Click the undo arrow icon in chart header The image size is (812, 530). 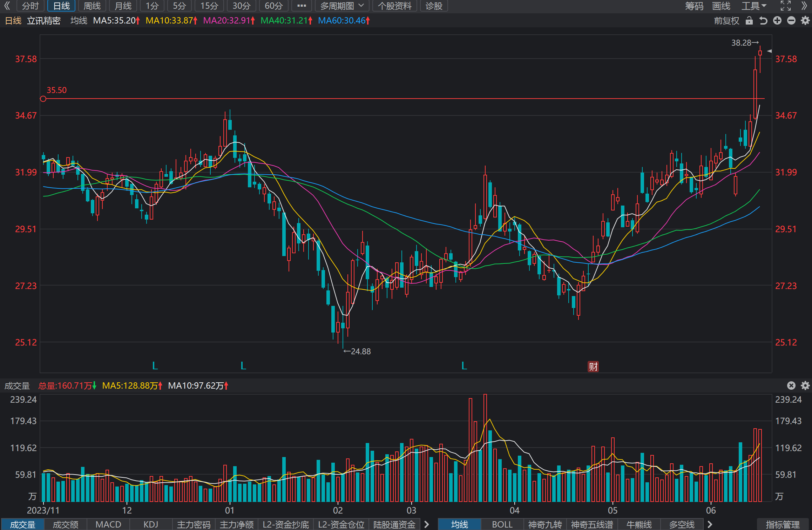click(x=763, y=21)
